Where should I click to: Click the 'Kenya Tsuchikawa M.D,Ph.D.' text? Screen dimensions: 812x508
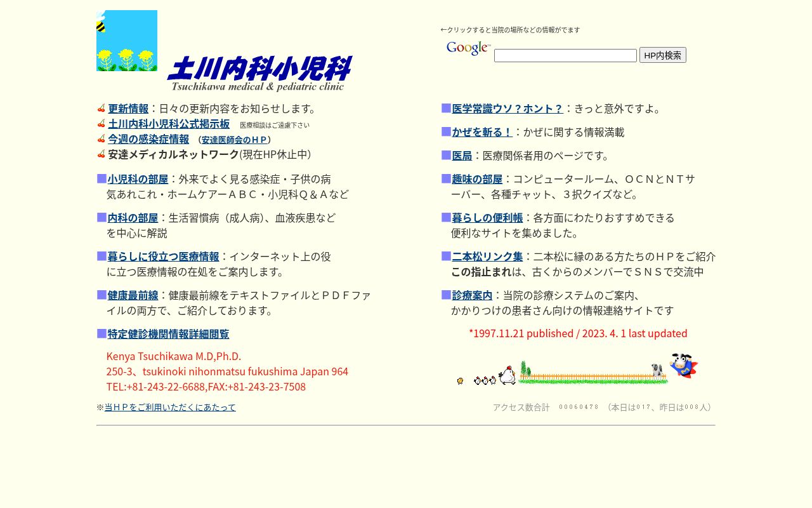[x=174, y=356]
